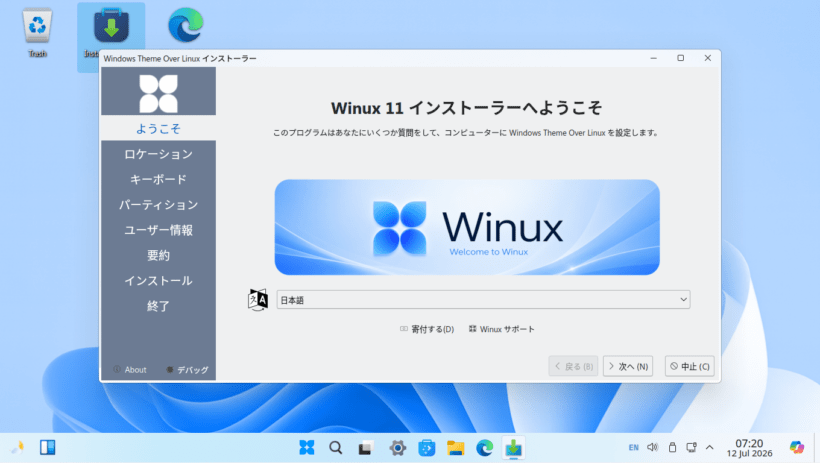The width and height of the screenshot is (820, 463).
Task: Click the installer window title bar text
Action: pyautogui.click(x=180, y=59)
